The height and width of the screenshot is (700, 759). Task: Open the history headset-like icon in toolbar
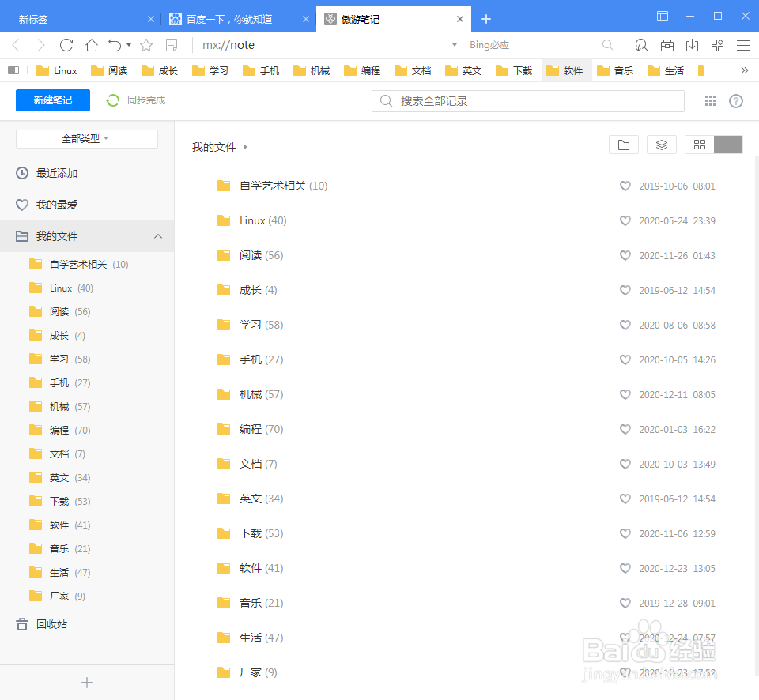[641, 46]
